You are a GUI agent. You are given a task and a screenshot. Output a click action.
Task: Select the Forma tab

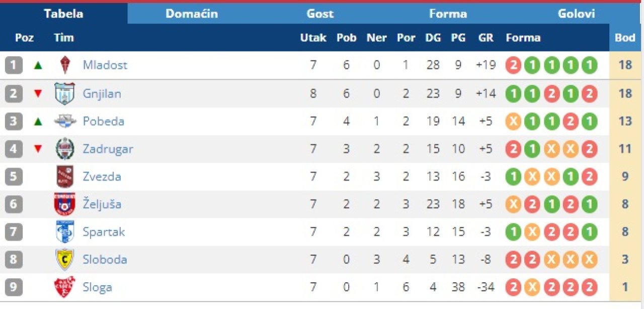click(x=448, y=14)
